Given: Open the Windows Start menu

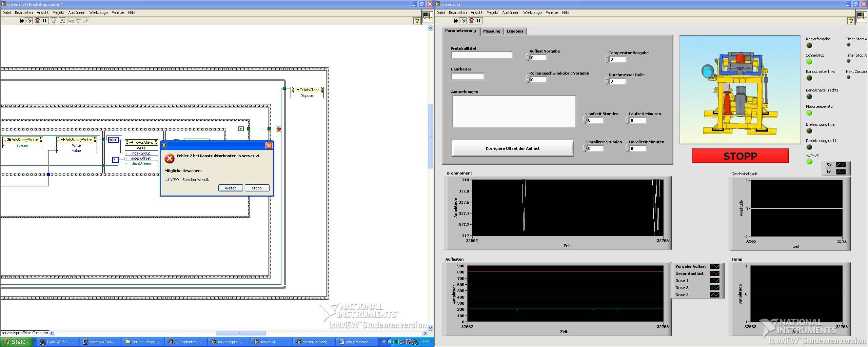Looking at the screenshot, I should click(16, 342).
